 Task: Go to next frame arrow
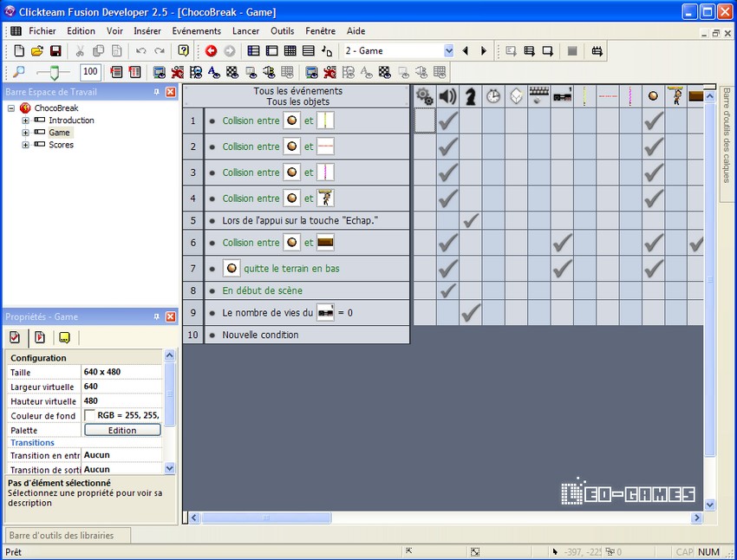484,51
